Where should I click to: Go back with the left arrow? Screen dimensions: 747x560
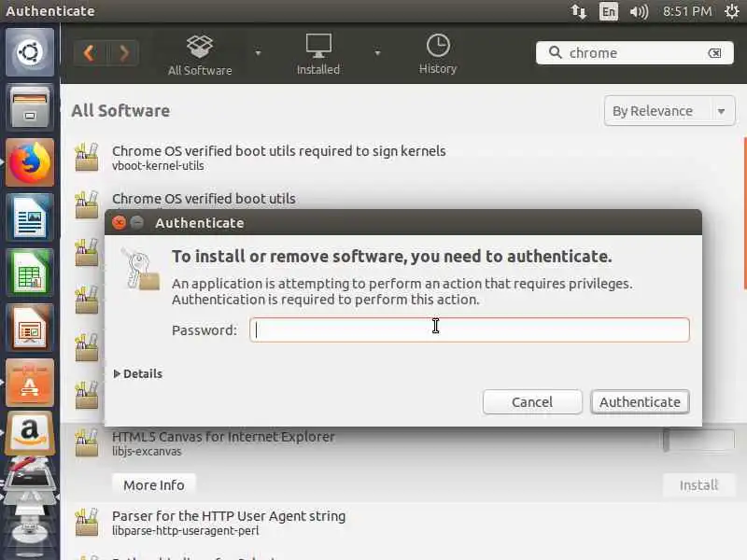90,53
